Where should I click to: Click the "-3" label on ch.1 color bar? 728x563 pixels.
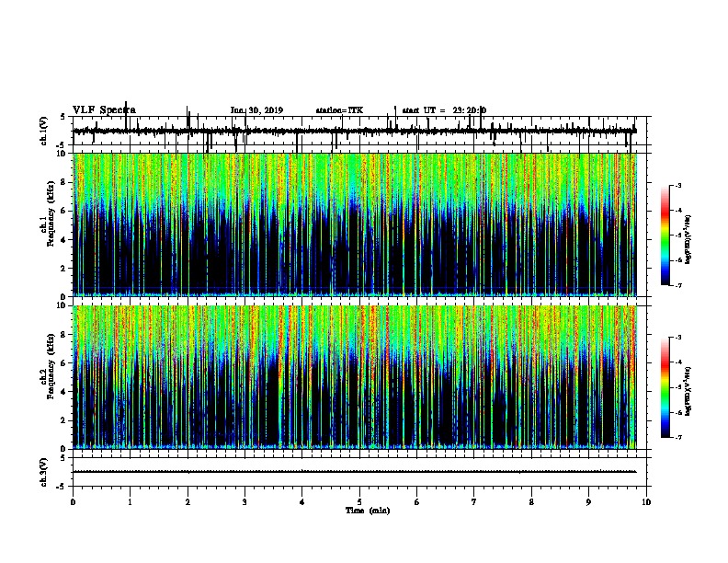click(x=678, y=185)
